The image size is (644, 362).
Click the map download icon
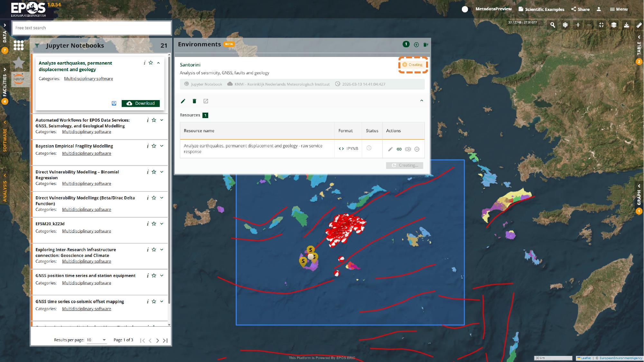point(626,25)
